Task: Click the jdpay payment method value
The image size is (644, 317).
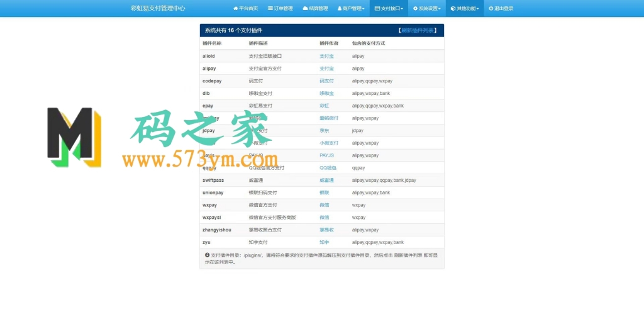Action: (x=357, y=131)
